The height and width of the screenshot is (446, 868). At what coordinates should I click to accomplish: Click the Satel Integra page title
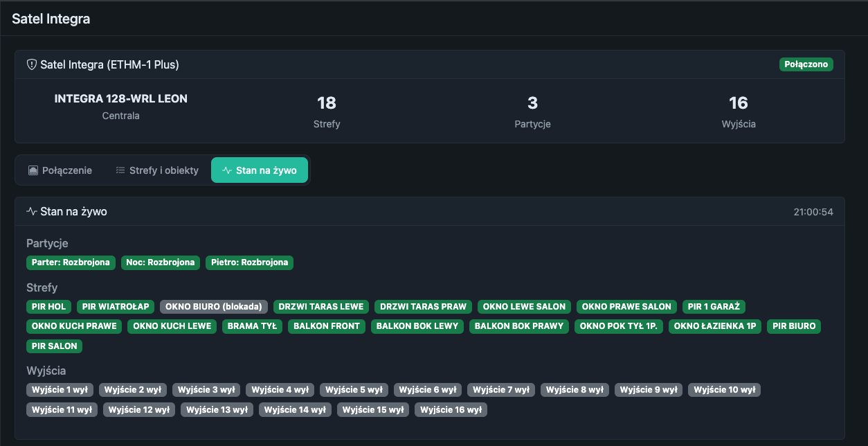pos(51,19)
